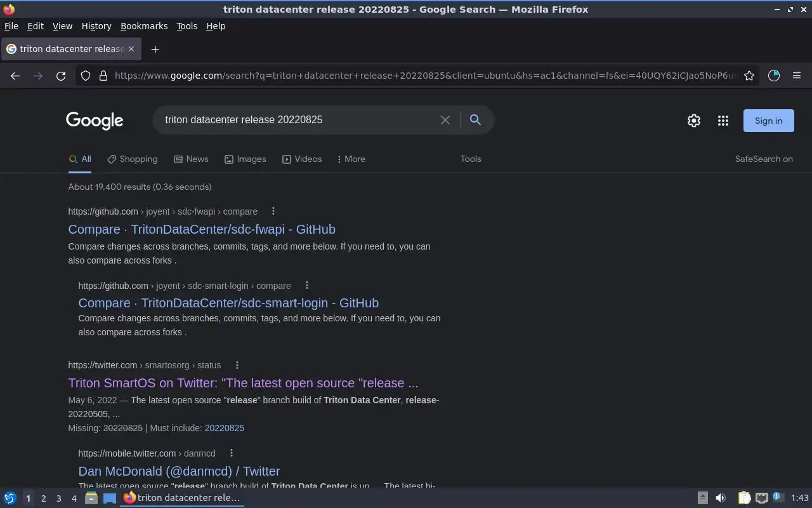The height and width of the screenshot is (508, 812).
Task: Expand the More search categories dropdown
Action: pos(351,159)
